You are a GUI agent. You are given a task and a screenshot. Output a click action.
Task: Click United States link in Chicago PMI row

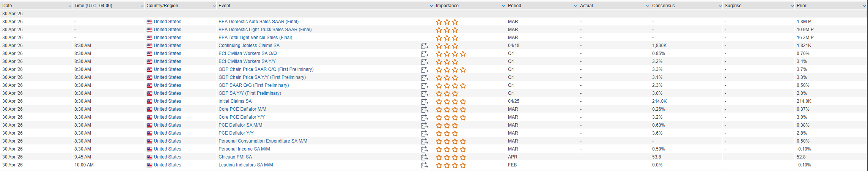point(167,157)
